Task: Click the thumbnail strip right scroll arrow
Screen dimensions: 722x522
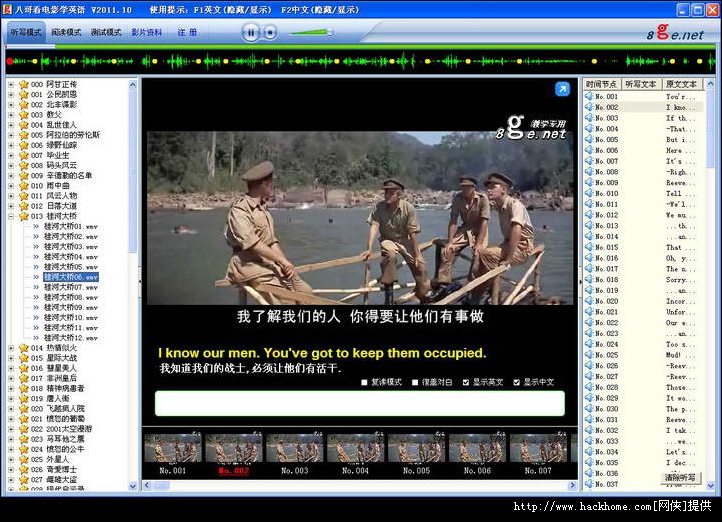Action: (572, 485)
